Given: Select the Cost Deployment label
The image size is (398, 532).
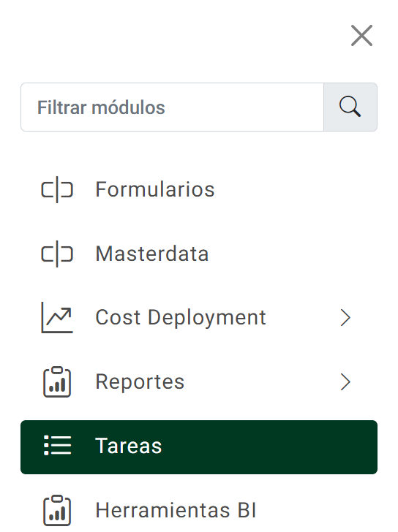Looking at the screenshot, I should (180, 318).
